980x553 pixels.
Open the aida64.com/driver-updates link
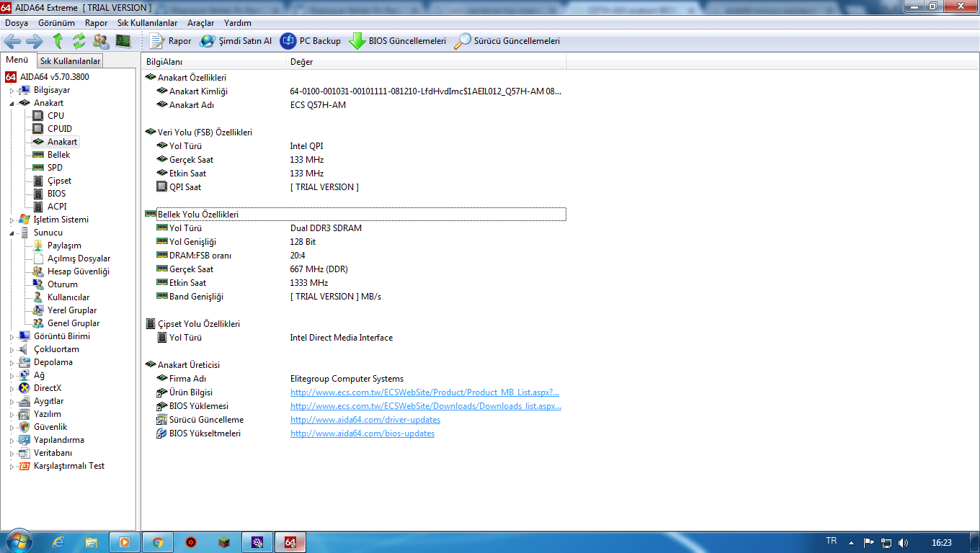click(x=365, y=420)
